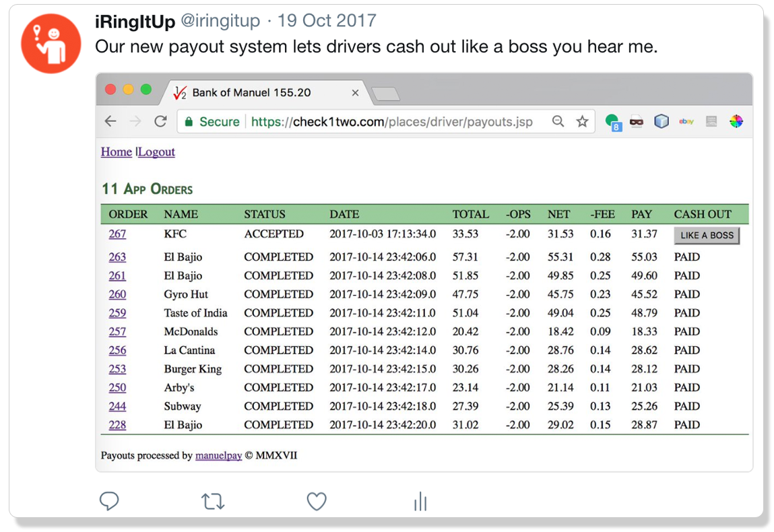Select the Bank of Manuel tab
Screen dimensions: 774x532
[251, 93]
